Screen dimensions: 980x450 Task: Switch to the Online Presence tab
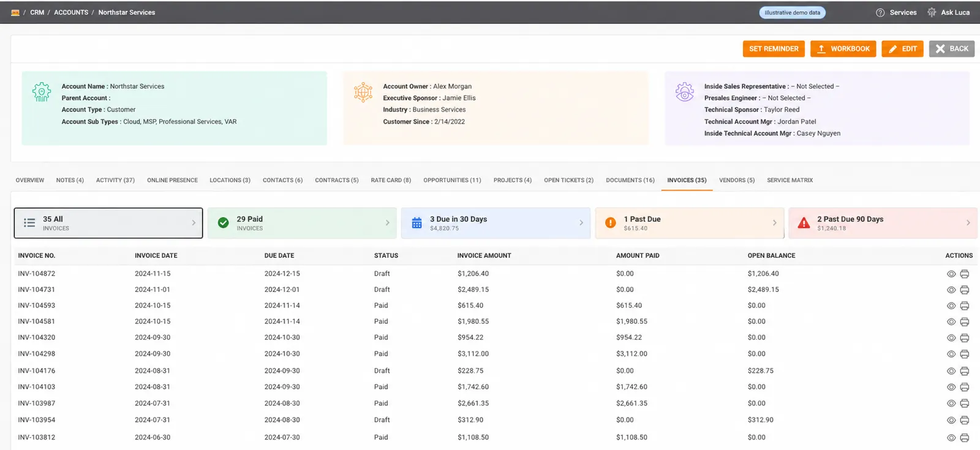coord(172,181)
